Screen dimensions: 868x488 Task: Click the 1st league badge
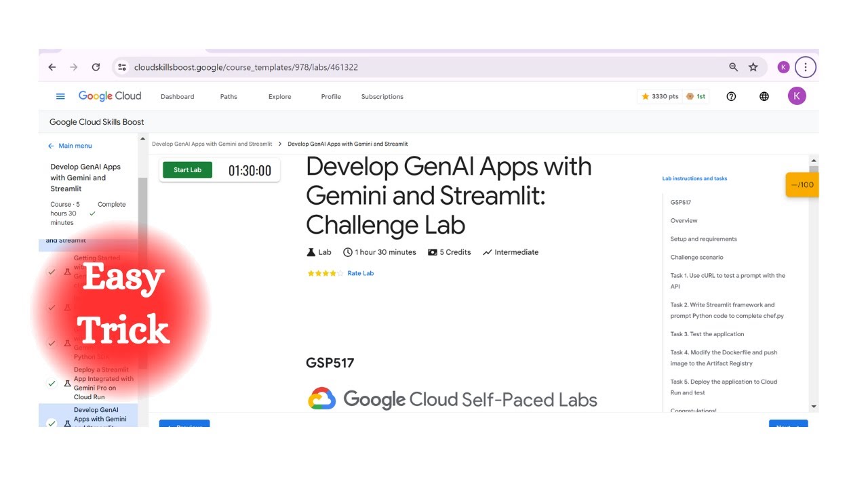(x=696, y=96)
